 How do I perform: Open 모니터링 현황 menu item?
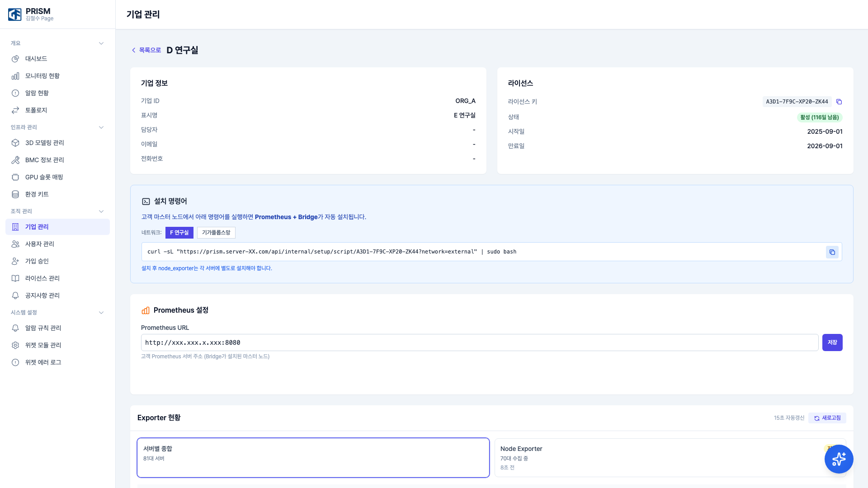[57, 76]
